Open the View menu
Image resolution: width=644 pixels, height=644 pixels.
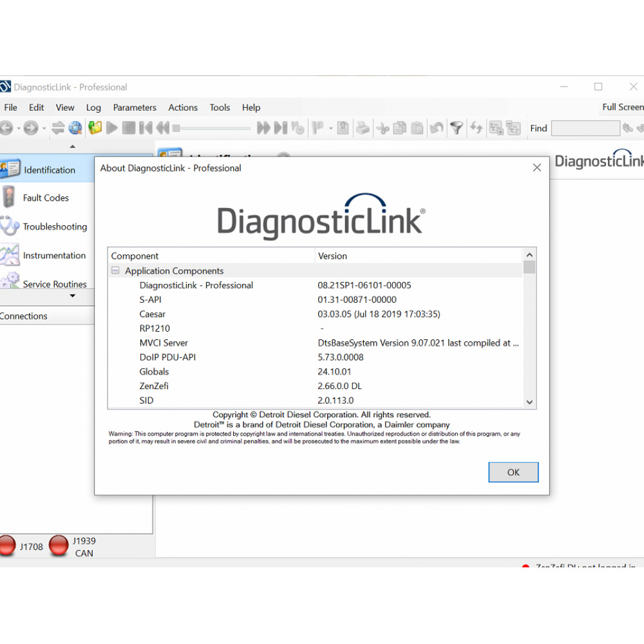click(x=65, y=108)
